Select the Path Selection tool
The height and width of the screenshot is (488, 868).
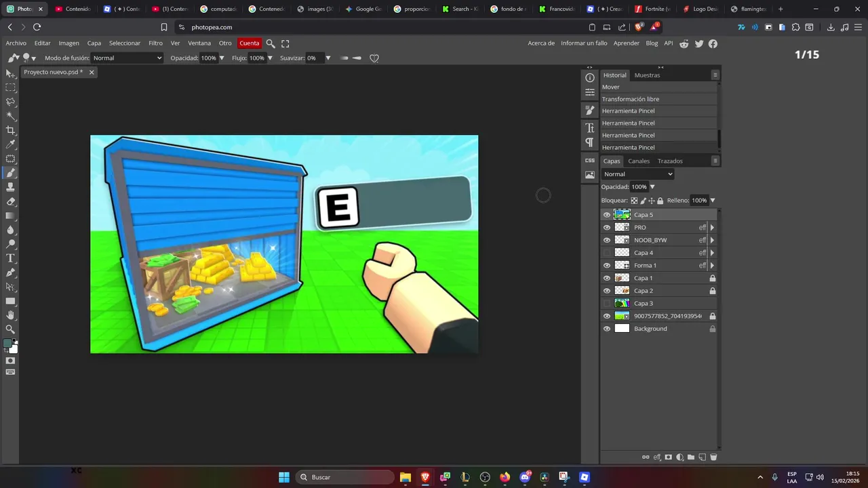[10, 287]
